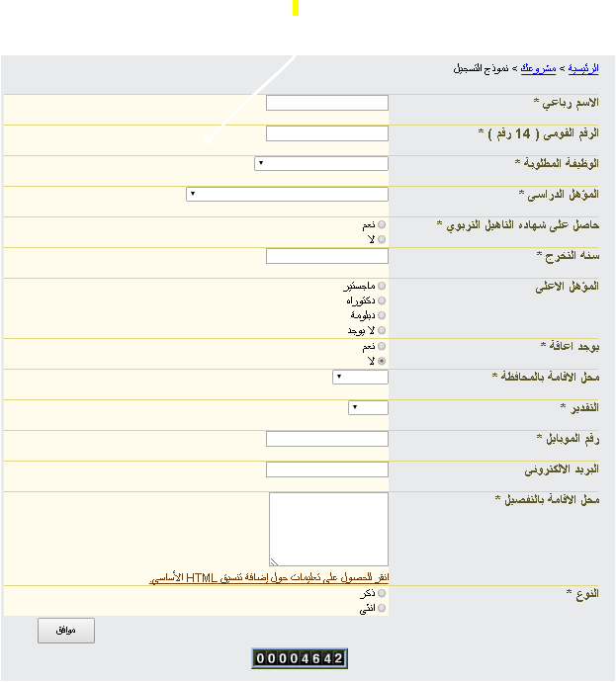
Task: Select the ماجستير radio option
Action: 382,286
